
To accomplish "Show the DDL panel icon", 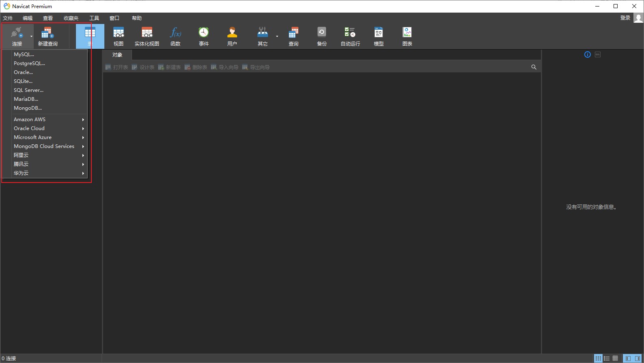I will click(598, 54).
